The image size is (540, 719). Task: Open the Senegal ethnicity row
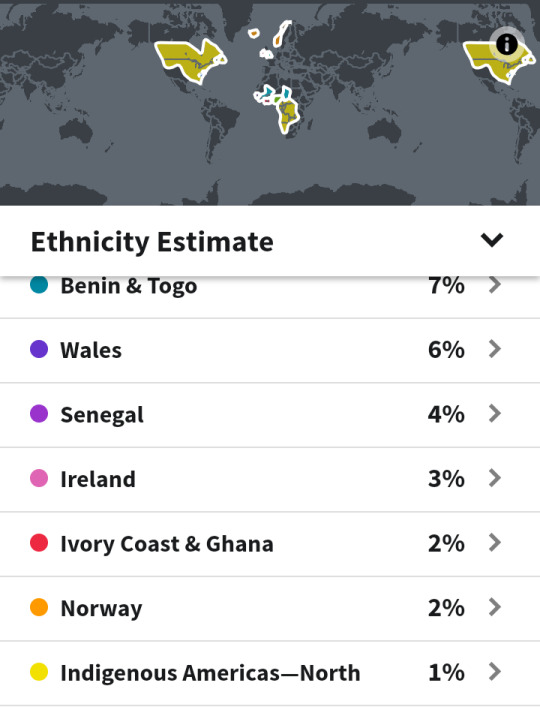[x=270, y=415]
